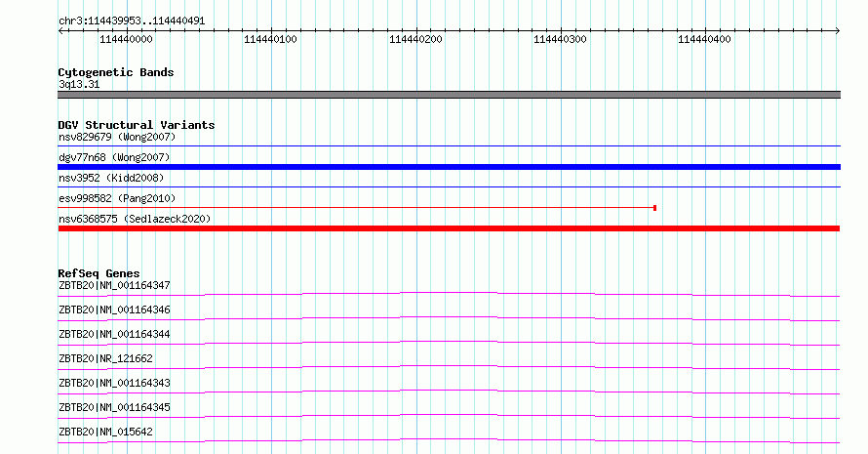Click the nsv6368575 (Sedlazeck2020) variant label
The height and width of the screenshot is (454, 868).
tap(135, 219)
